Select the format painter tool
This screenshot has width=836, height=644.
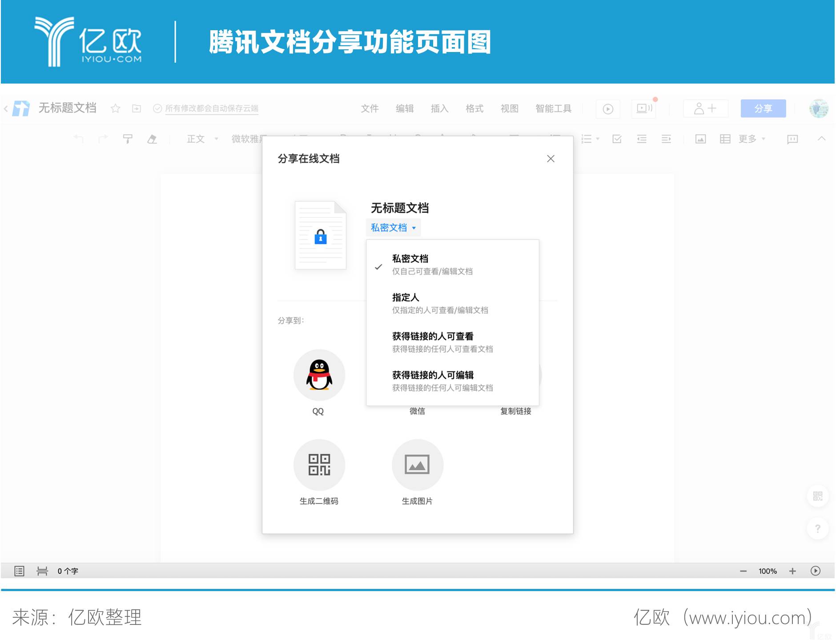click(x=128, y=139)
